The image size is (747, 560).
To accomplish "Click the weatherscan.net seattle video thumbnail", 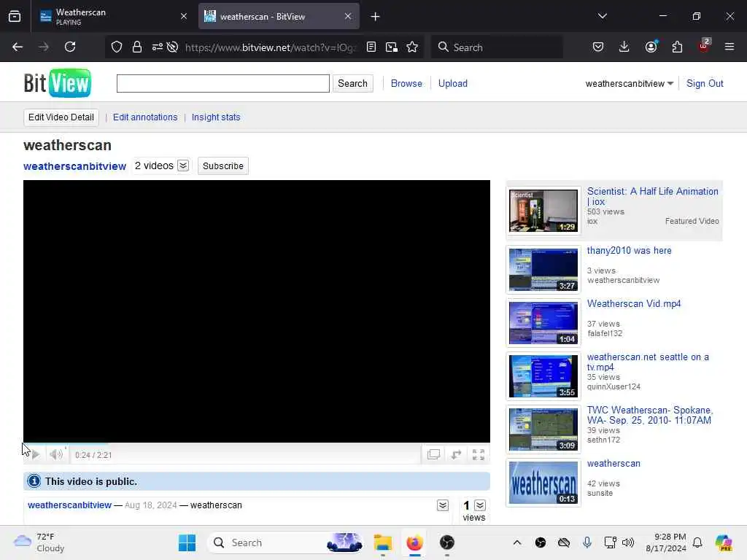I will click(x=543, y=376).
